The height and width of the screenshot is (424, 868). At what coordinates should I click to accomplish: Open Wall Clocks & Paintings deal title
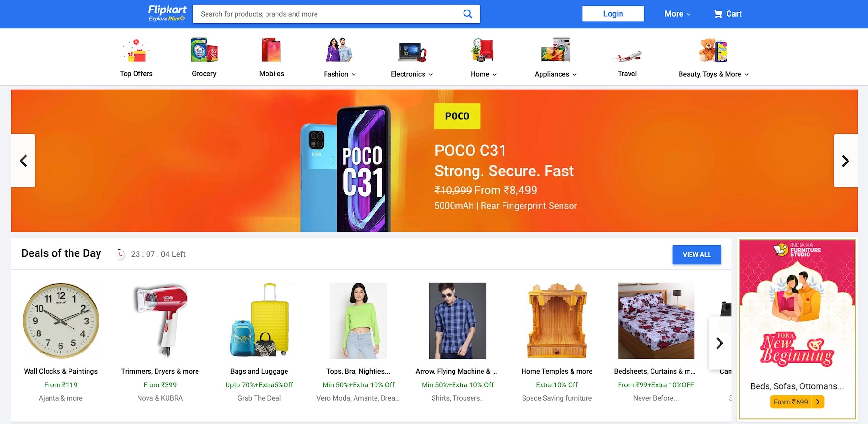point(61,371)
